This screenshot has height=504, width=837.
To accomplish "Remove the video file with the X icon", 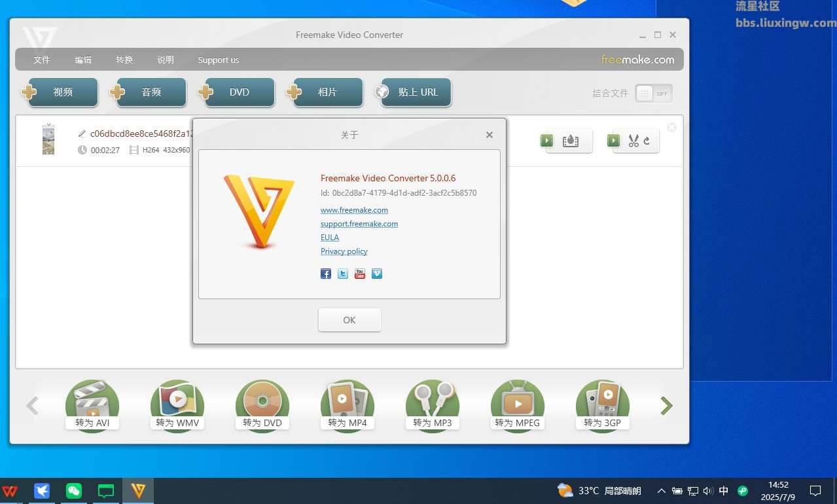I will [x=671, y=128].
